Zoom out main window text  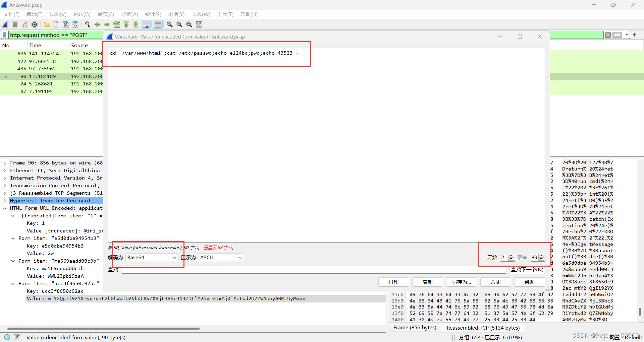(x=179, y=24)
